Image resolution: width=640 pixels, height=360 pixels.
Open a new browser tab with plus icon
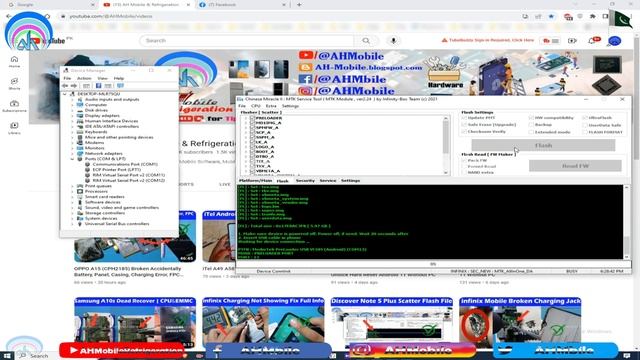(299, 4)
